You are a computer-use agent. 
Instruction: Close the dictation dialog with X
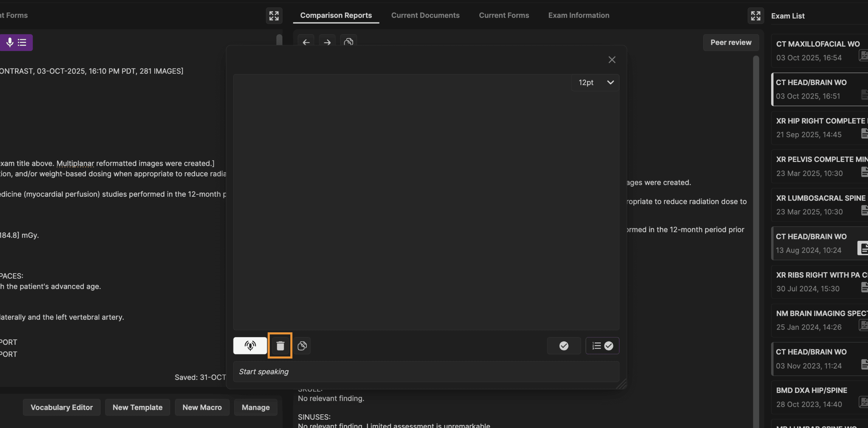point(612,60)
